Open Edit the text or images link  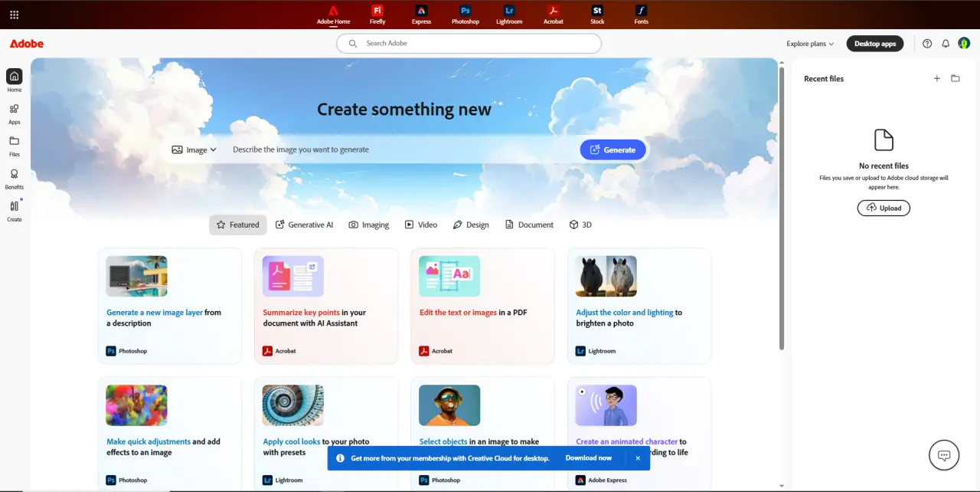click(x=458, y=313)
